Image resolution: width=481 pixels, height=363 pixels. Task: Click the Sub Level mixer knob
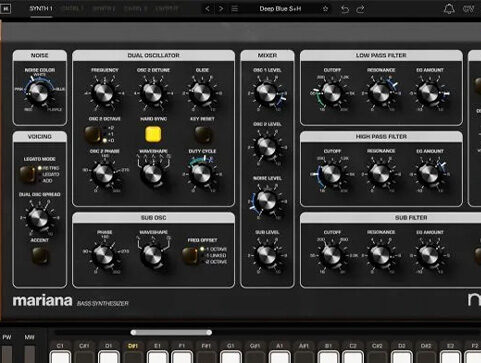click(x=266, y=256)
